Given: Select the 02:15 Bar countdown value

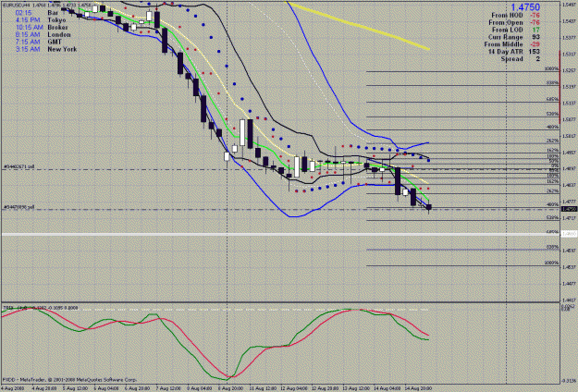Looking at the screenshot, I should click(x=23, y=13).
